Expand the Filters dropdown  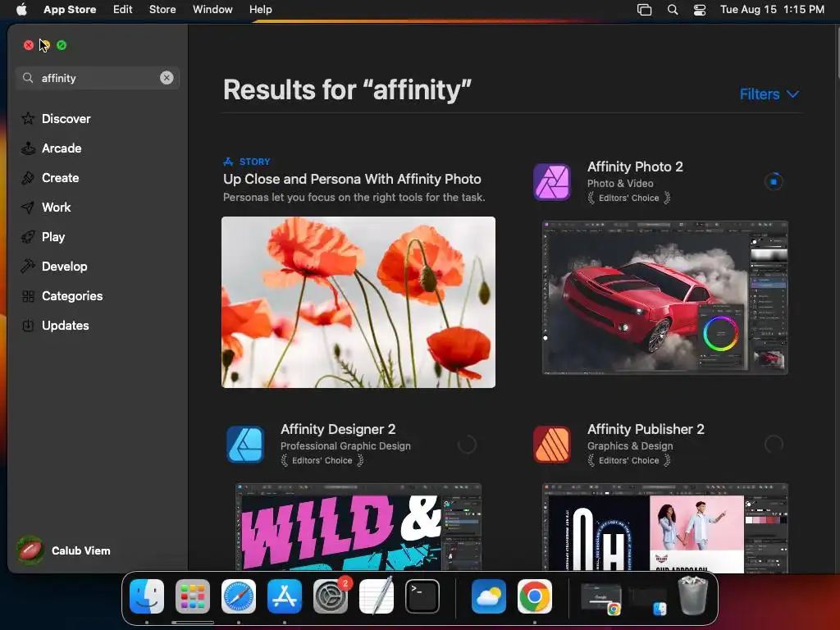pos(769,94)
